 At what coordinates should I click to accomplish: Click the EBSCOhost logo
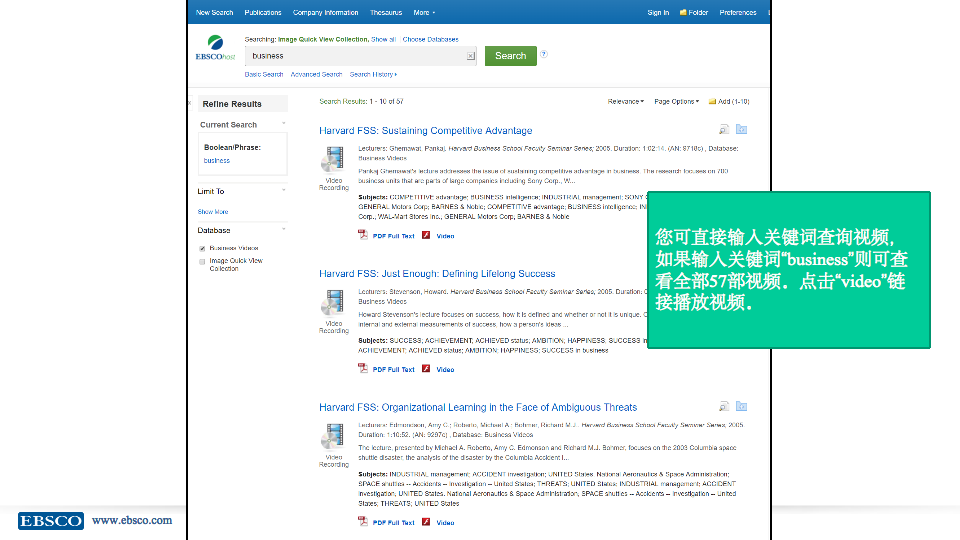[215, 48]
